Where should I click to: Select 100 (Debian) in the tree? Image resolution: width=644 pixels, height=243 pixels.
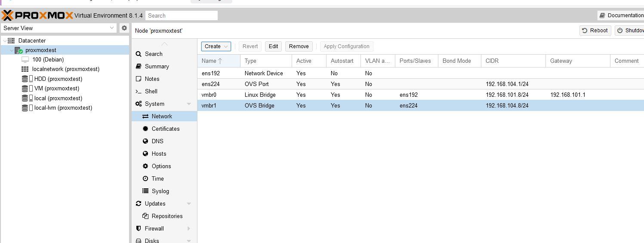click(x=48, y=59)
